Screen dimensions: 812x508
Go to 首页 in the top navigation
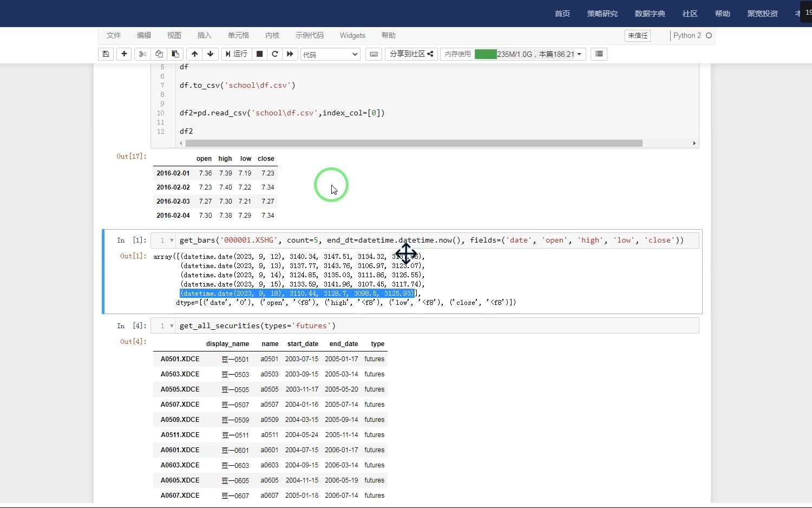tap(562, 14)
